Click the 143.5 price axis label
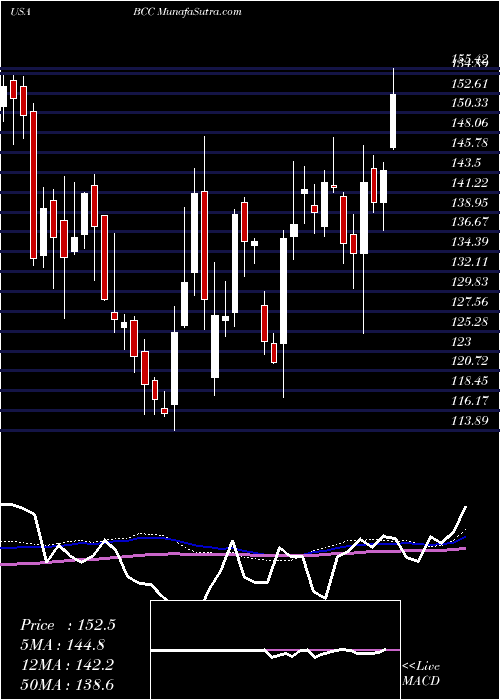The image size is (500, 700). [466, 162]
